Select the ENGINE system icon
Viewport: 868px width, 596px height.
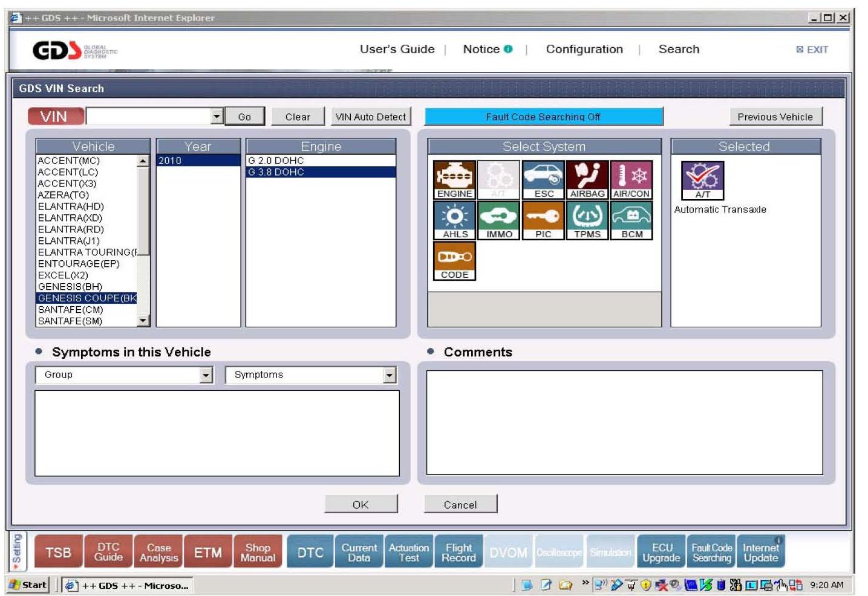tap(454, 180)
